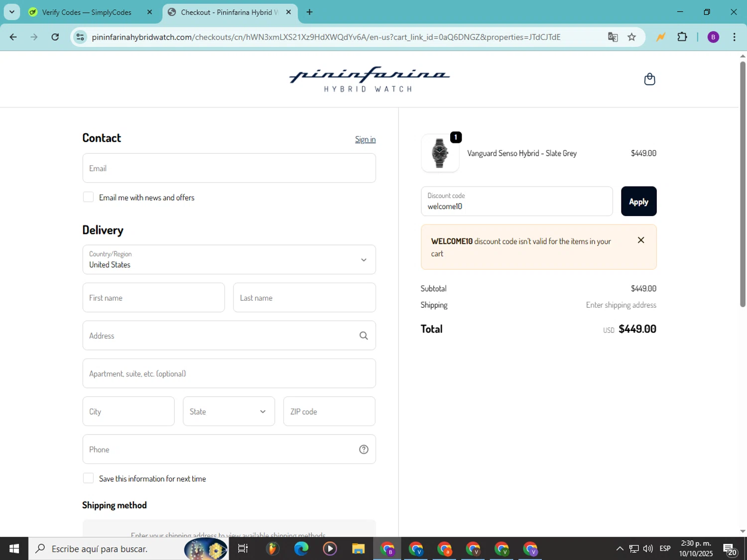
Task: Open the ESP language indicator
Action: point(665,549)
